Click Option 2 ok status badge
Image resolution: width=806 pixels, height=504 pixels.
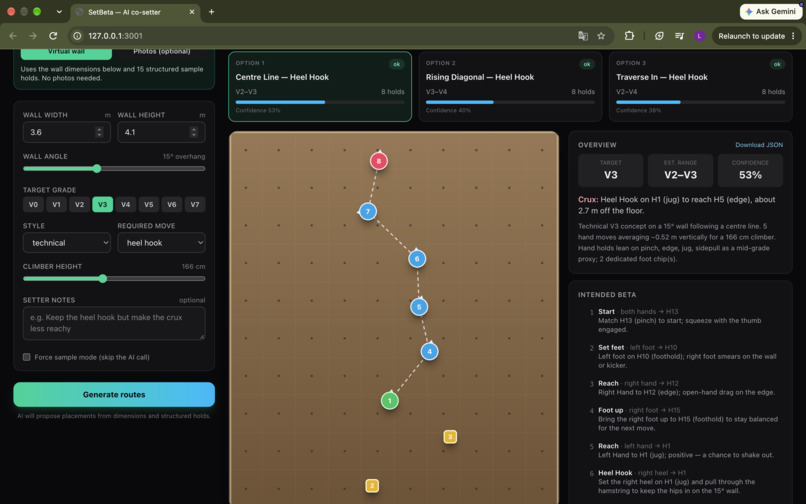[x=587, y=64]
